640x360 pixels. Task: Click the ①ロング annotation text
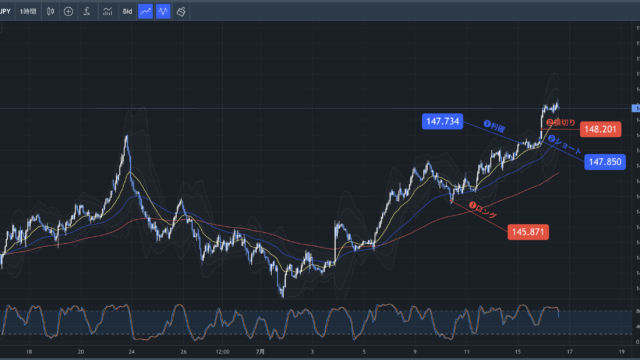click(x=483, y=209)
